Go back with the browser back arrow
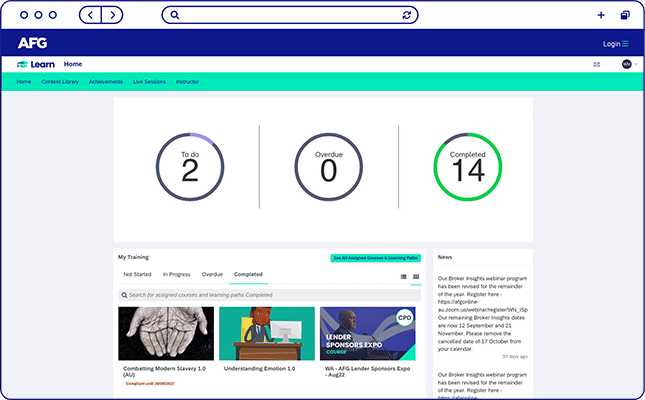645x400 pixels. pyautogui.click(x=90, y=15)
